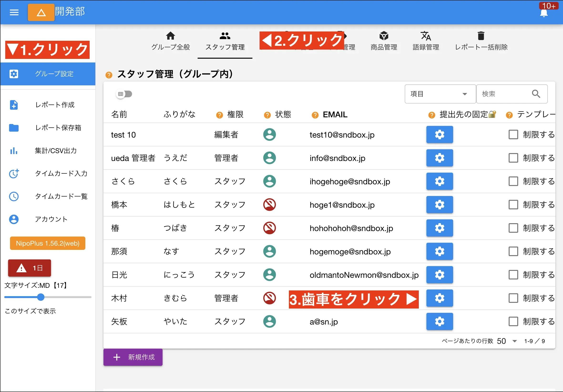563x392 pixels.
Task: Check 制限する for 矢板
Action: (513, 322)
